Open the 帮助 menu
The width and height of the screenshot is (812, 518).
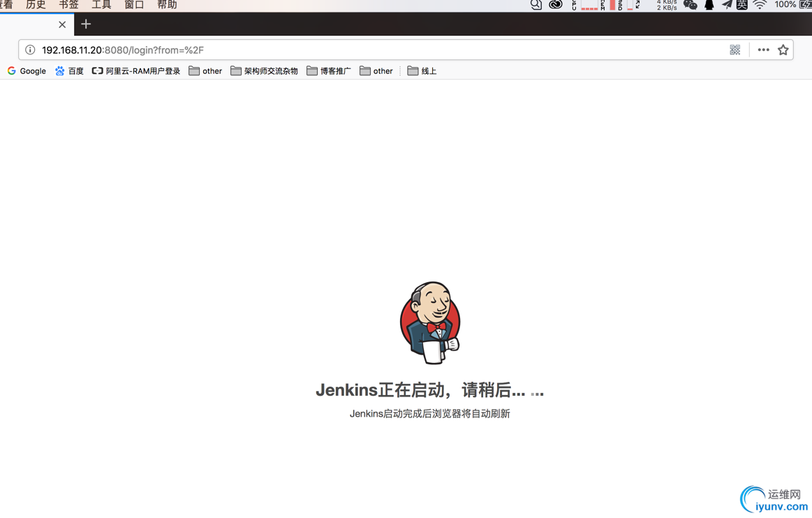click(167, 5)
